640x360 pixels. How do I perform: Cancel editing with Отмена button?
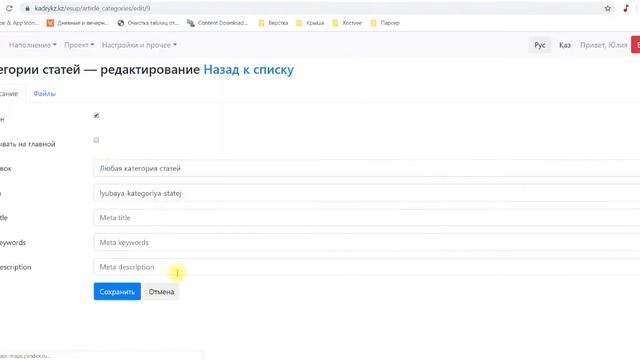pyautogui.click(x=161, y=291)
